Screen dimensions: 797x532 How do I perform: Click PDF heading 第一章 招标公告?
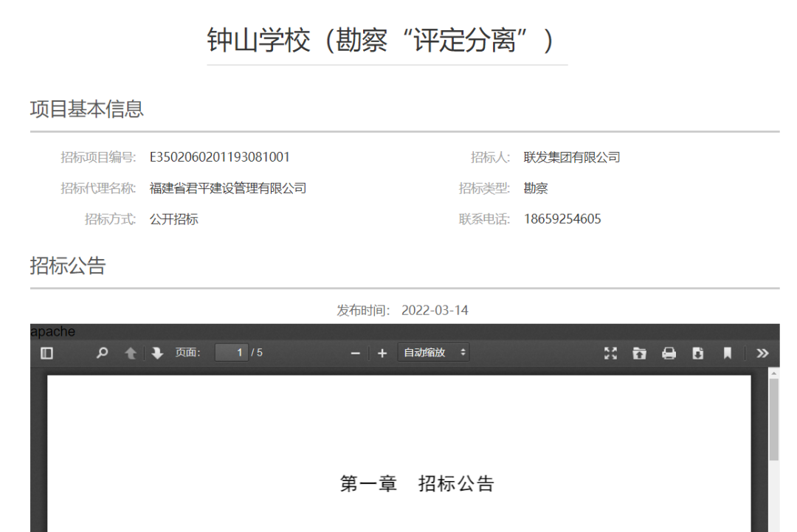(417, 483)
